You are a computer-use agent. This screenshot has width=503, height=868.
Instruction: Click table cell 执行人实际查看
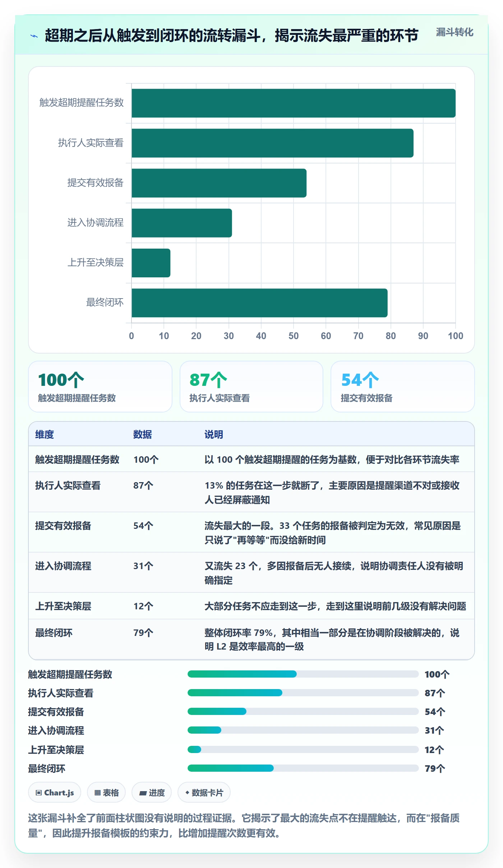(x=68, y=485)
